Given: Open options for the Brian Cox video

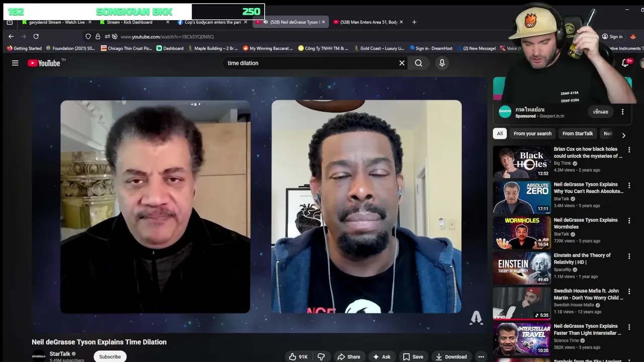Looking at the screenshot, I should pyautogui.click(x=629, y=149).
